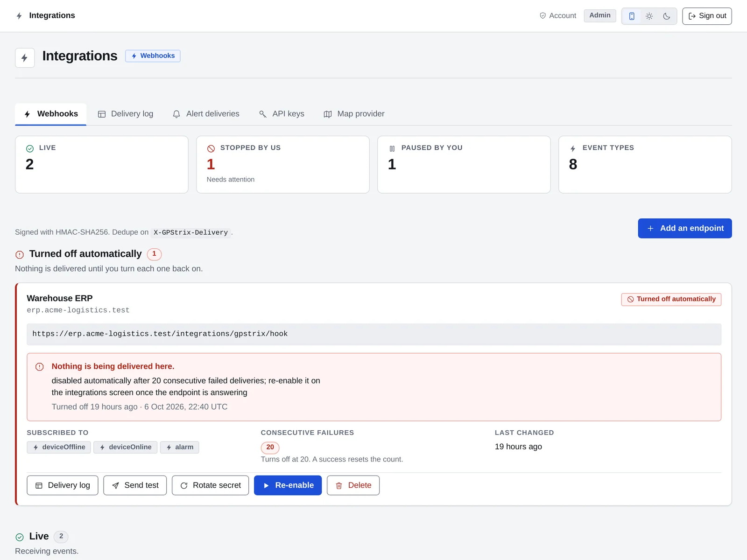Image resolution: width=747 pixels, height=560 pixels.
Task: Click the Live section count badge 2
Action: pos(61,537)
